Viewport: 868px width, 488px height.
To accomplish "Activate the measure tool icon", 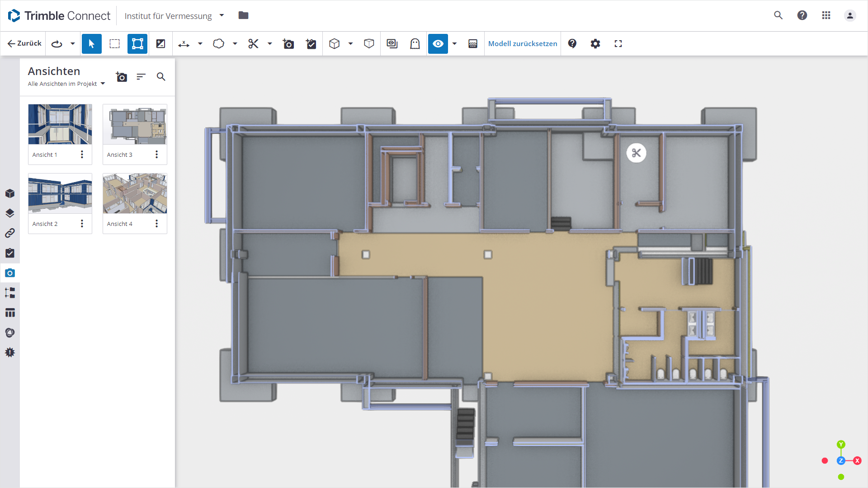I will (x=184, y=44).
